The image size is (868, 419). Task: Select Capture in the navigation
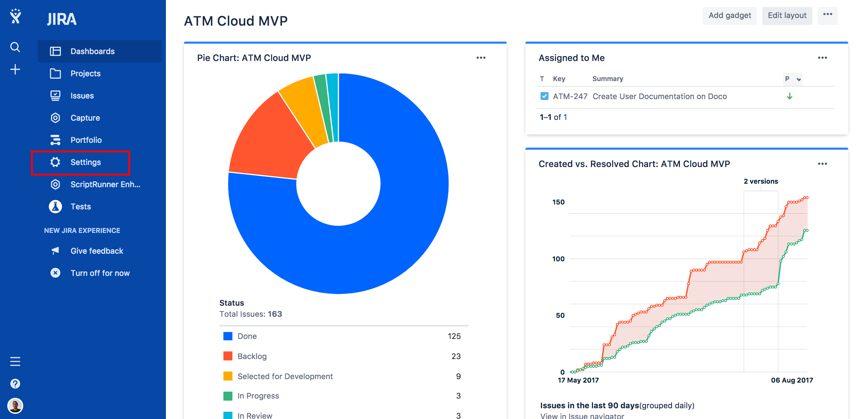tap(100, 118)
